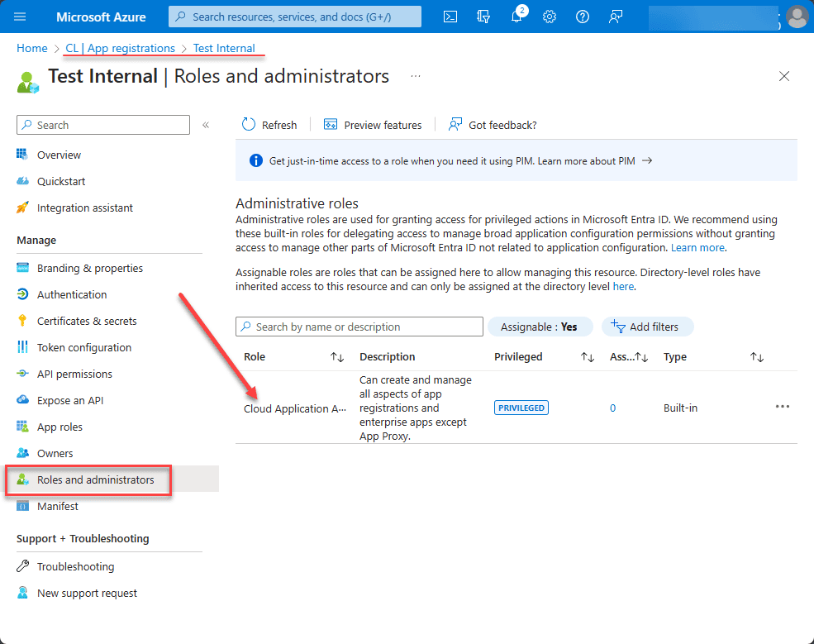814x644 pixels.
Task: Open Preview features
Action: [373, 125]
